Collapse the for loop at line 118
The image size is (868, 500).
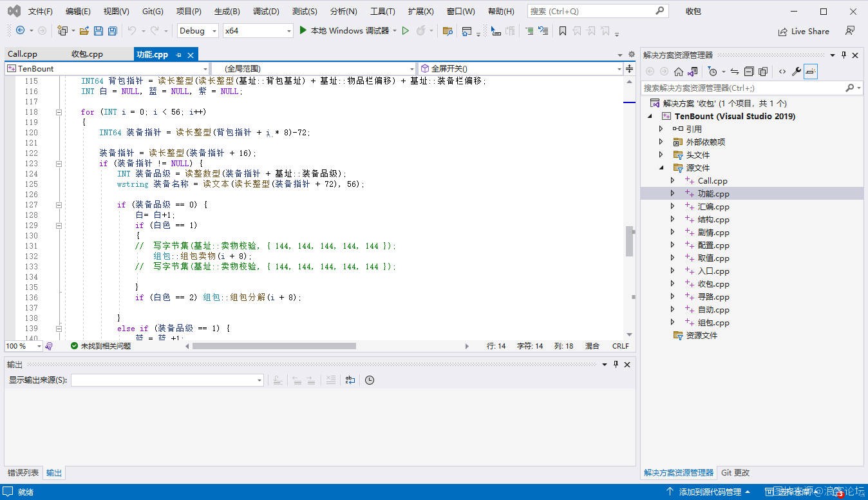tap(59, 112)
